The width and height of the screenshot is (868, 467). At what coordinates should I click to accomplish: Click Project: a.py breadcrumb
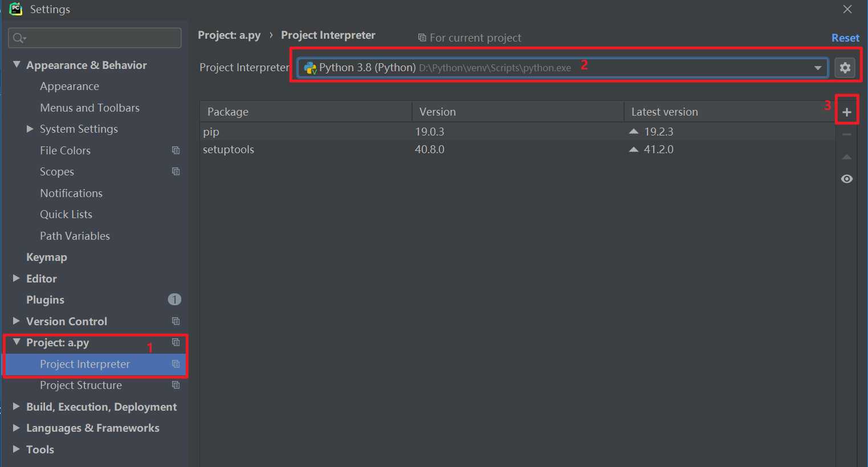229,35
